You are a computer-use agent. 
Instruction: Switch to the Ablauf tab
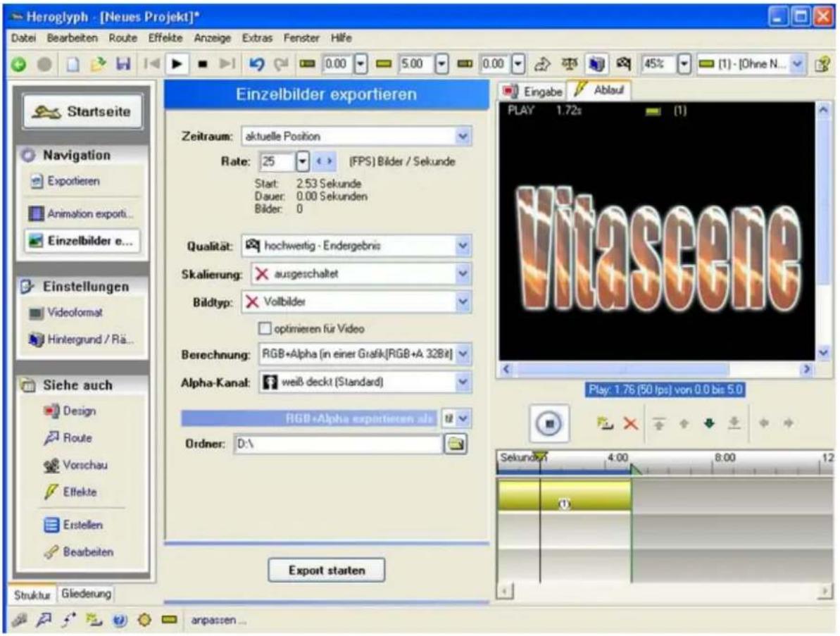600,90
